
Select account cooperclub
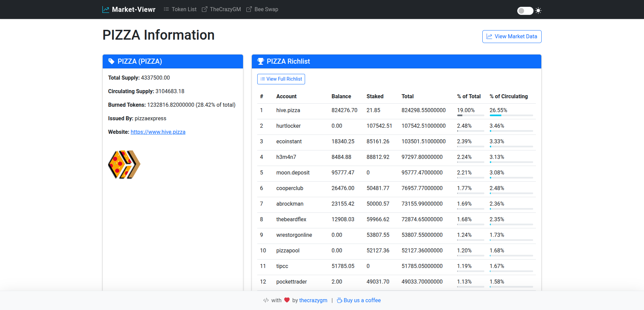(x=290, y=188)
